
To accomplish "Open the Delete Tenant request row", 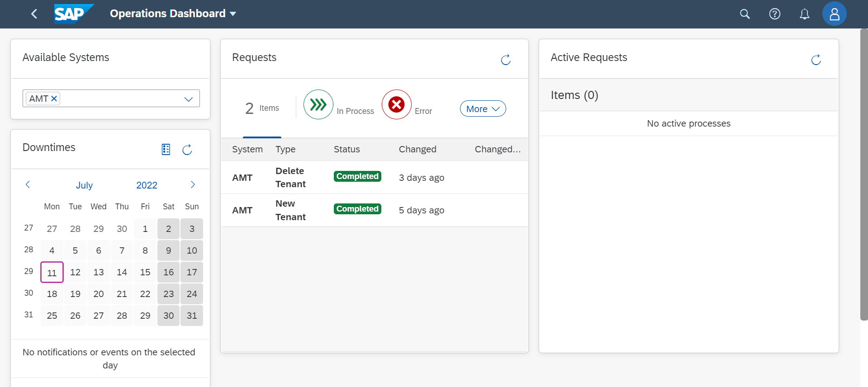I will (x=375, y=178).
